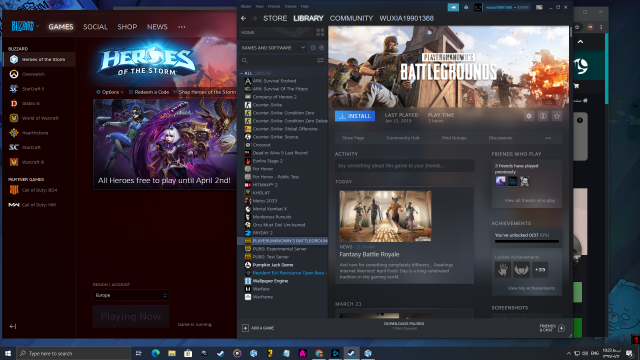Show ready-to-play filter icon in Steam sidebar
Viewport: 640px width, 360px height.
(322, 48)
